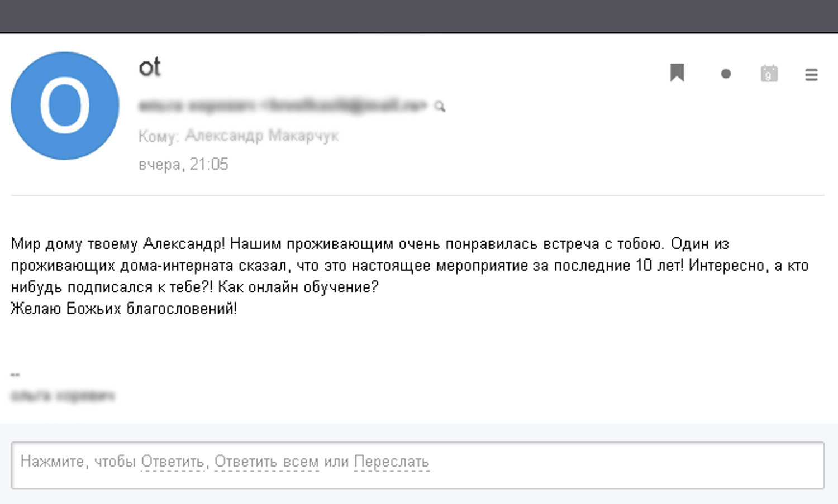Click the blue sender avatar with letter O
Image resolution: width=838 pixels, height=504 pixels.
65,105
